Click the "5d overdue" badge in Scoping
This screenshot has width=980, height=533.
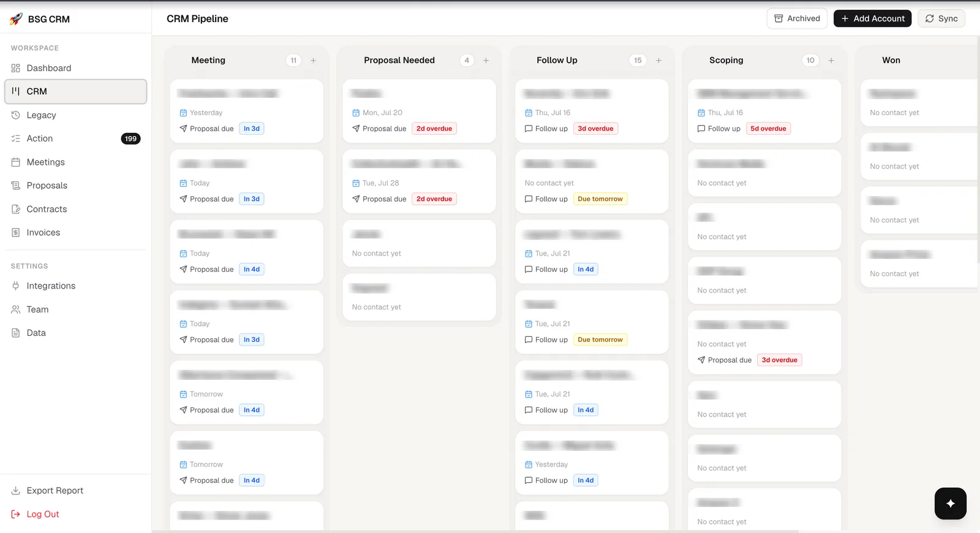coord(768,129)
